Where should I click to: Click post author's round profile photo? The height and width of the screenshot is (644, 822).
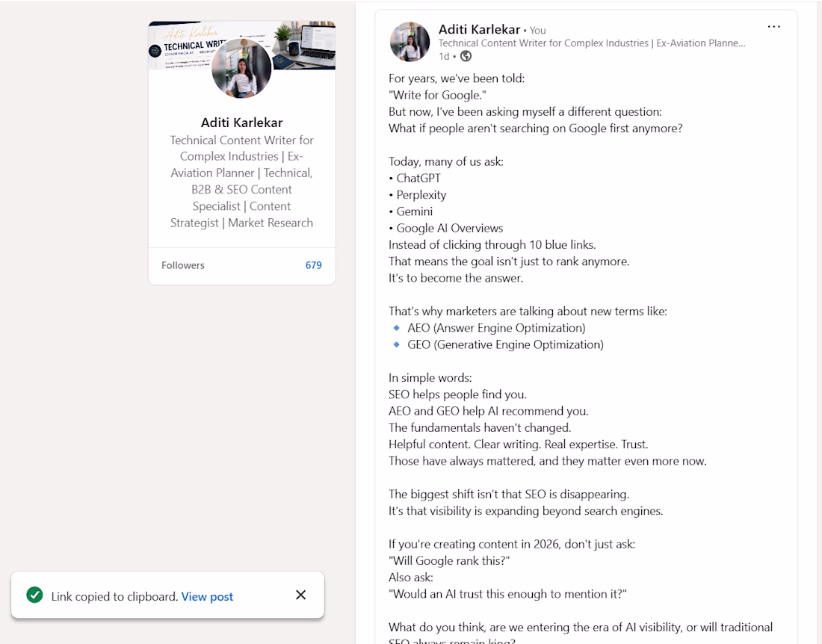pyautogui.click(x=410, y=42)
